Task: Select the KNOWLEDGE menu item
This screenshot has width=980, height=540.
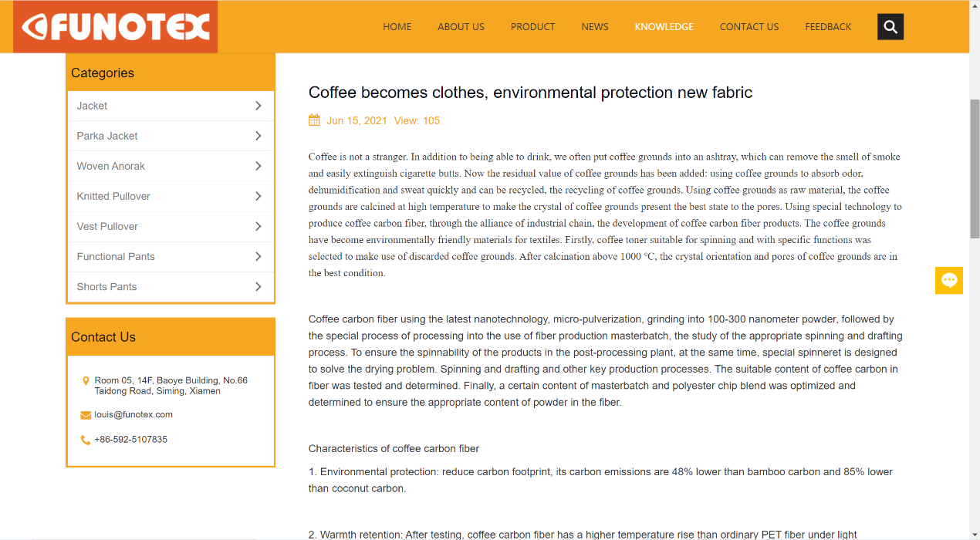Action: click(x=664, y=27)
